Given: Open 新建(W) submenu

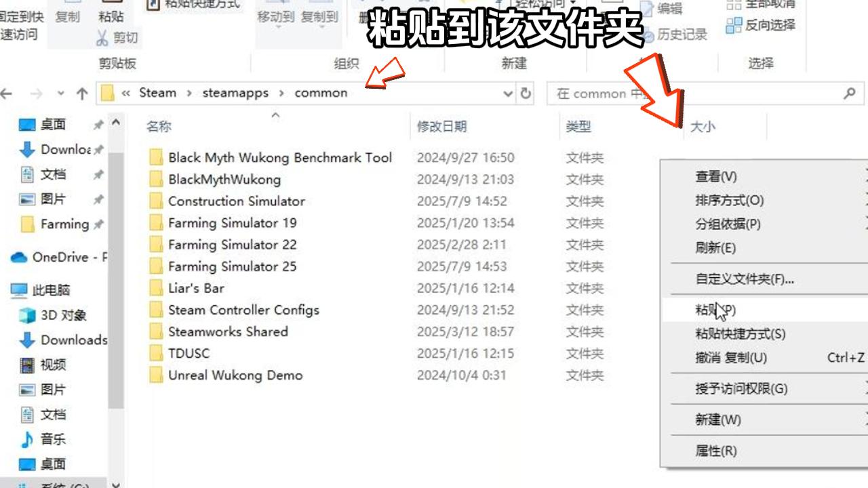Looking at the screenshot, I should pyautogui.click(x=764, y=420).
